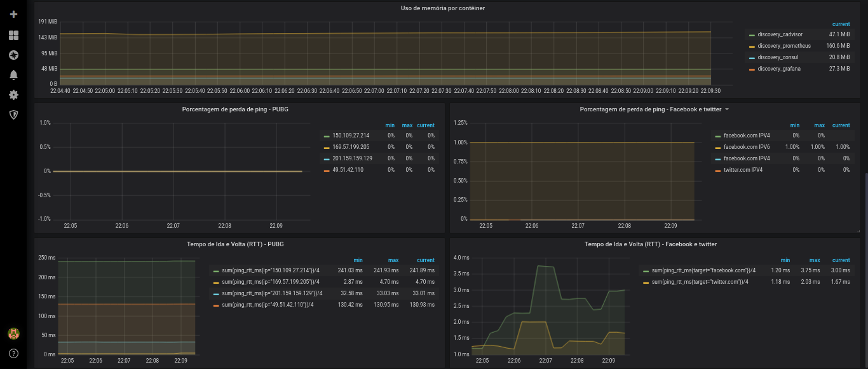Viewport: 868px width, 369px height.
Task: Sort PUBG RTT legend by max column
Action: point(393,260)
